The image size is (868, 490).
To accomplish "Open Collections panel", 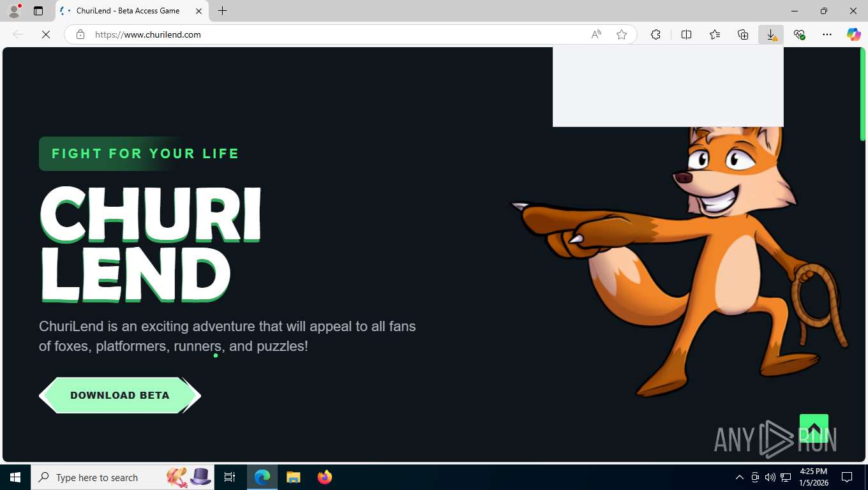I will (x=743, y=34).
